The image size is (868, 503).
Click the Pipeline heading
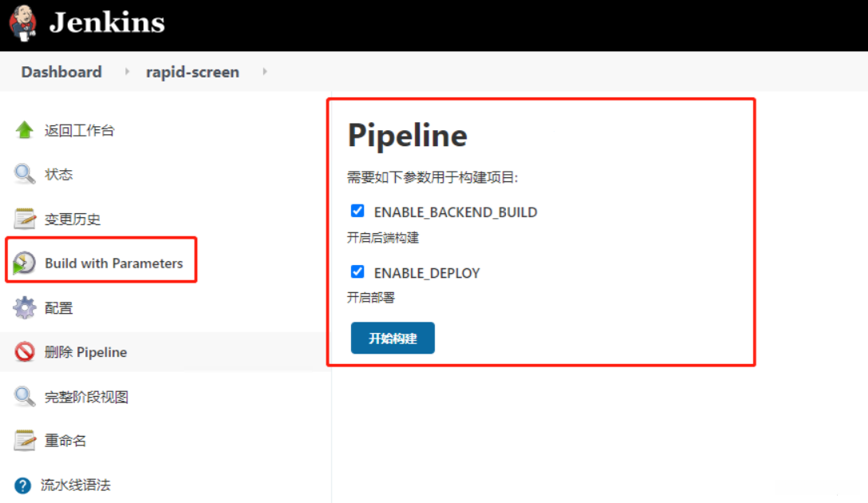point(408,136)
